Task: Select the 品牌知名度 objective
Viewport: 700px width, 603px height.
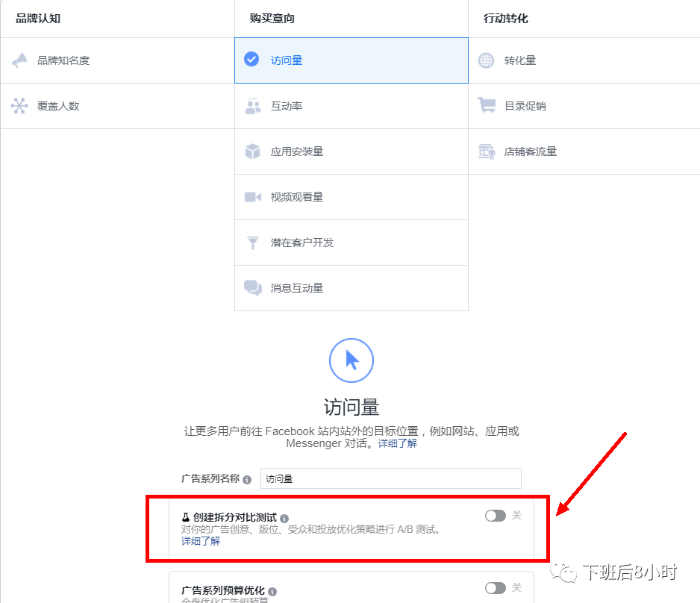Action: (x=117, y=60)
